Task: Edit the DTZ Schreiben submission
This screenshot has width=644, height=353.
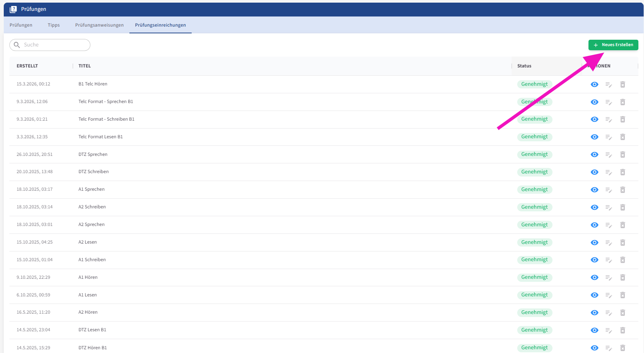Action: point(608,172)
